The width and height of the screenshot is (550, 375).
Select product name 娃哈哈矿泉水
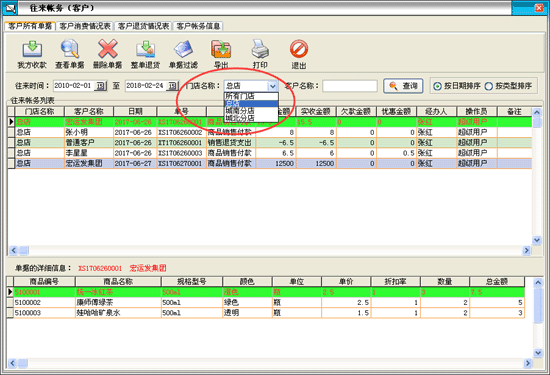coord(118,313)
